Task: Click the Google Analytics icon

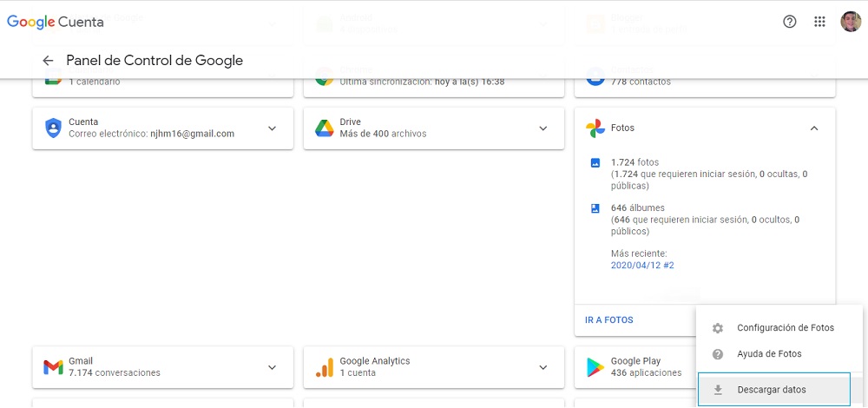Action: [x=325, y=367]
